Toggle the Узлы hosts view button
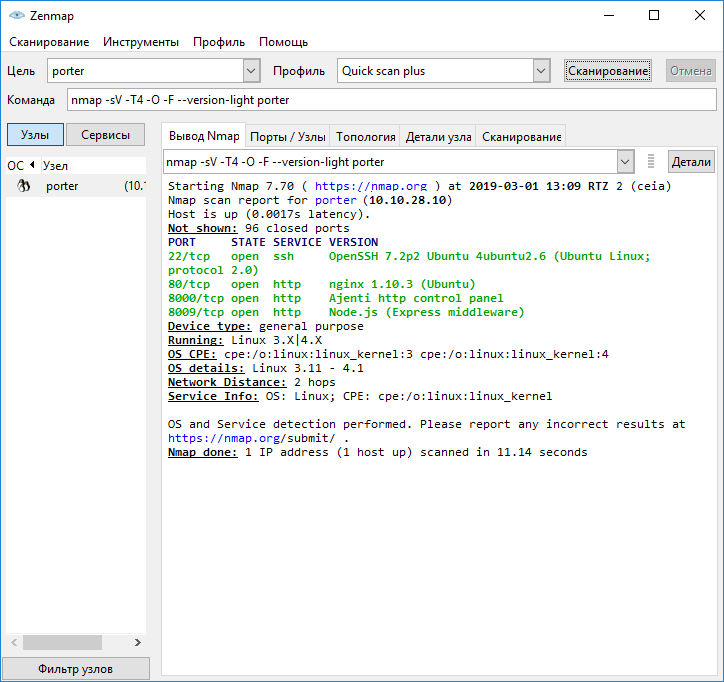The width and height of the screenshot is (724, 682). click(35, 135)
